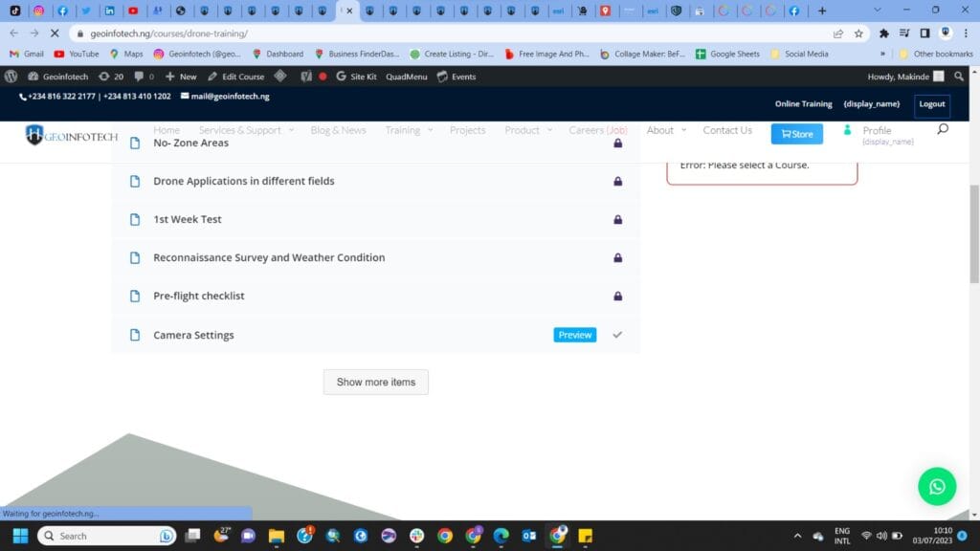
Task: Click the checkmark beside Camera Settings
Action: click(617, 335)
